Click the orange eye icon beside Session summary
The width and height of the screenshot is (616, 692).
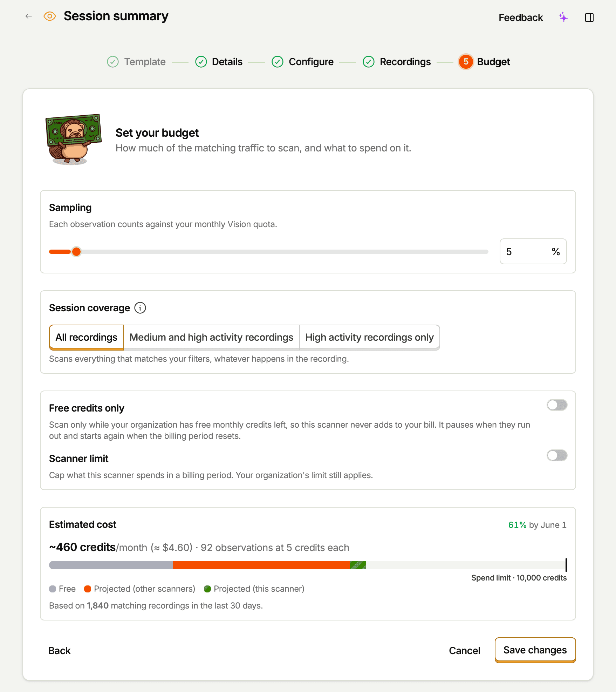pyautogui.click(x=50, y=16)
